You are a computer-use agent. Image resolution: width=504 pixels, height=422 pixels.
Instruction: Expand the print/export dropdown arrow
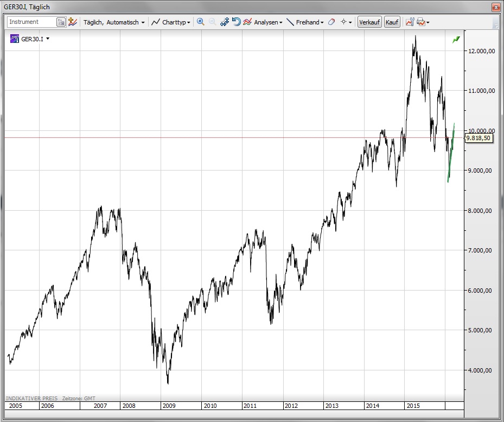429,23
